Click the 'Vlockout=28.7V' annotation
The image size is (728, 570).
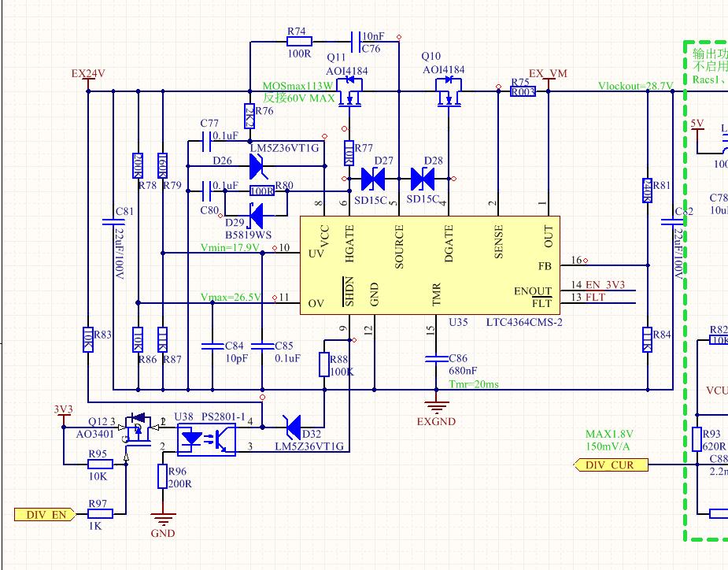click(635, 86)
